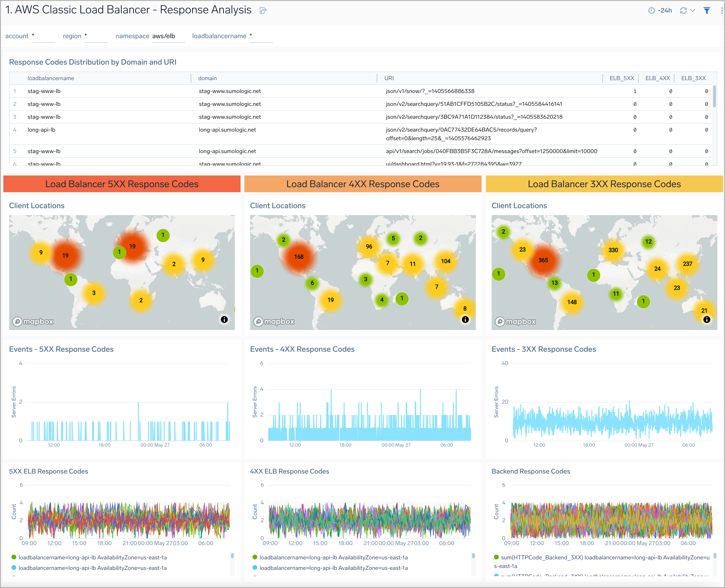Viewport: 725px width, 588px height.
Task: Toggle blue long-api-lb series in 4XX ELB legend
Action: pos(330,568)
